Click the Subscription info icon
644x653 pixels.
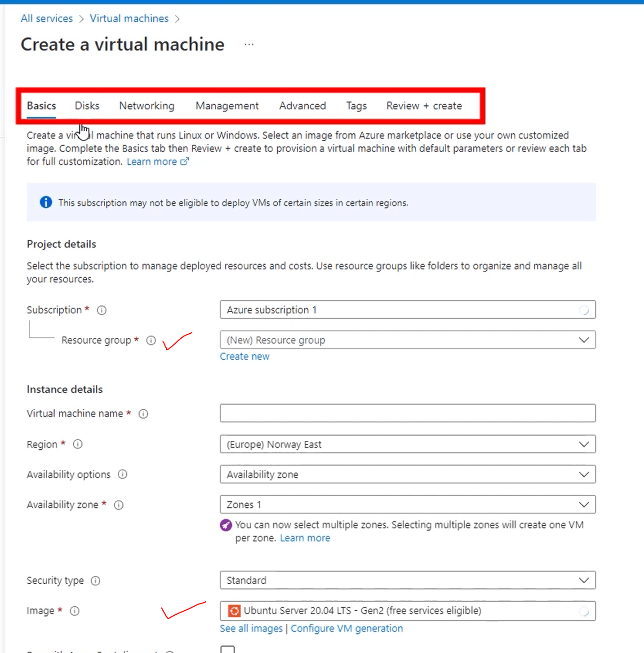tap(102, 310)
